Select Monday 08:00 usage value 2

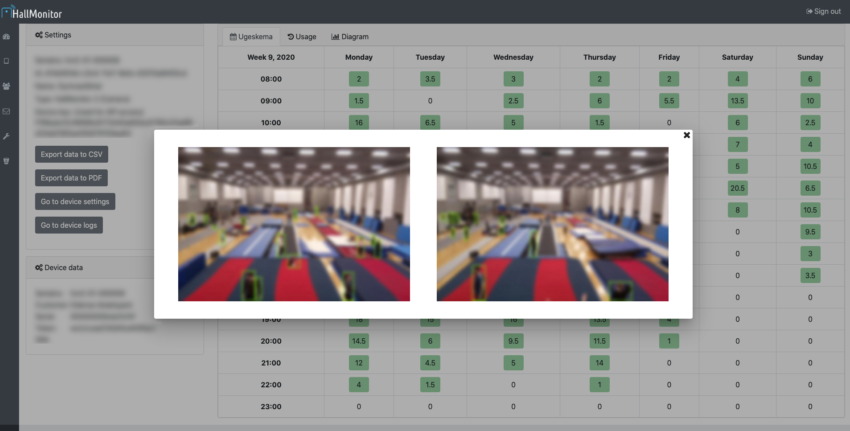[358, 78]
